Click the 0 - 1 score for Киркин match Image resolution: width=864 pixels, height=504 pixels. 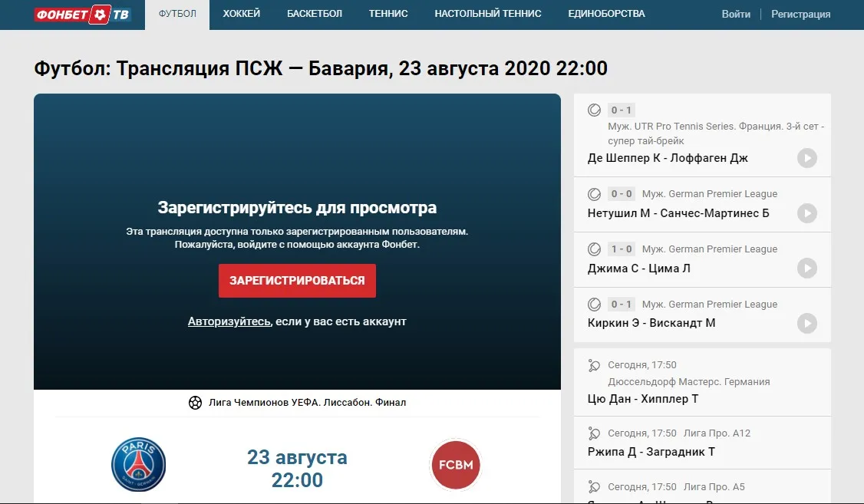[621, 304]
